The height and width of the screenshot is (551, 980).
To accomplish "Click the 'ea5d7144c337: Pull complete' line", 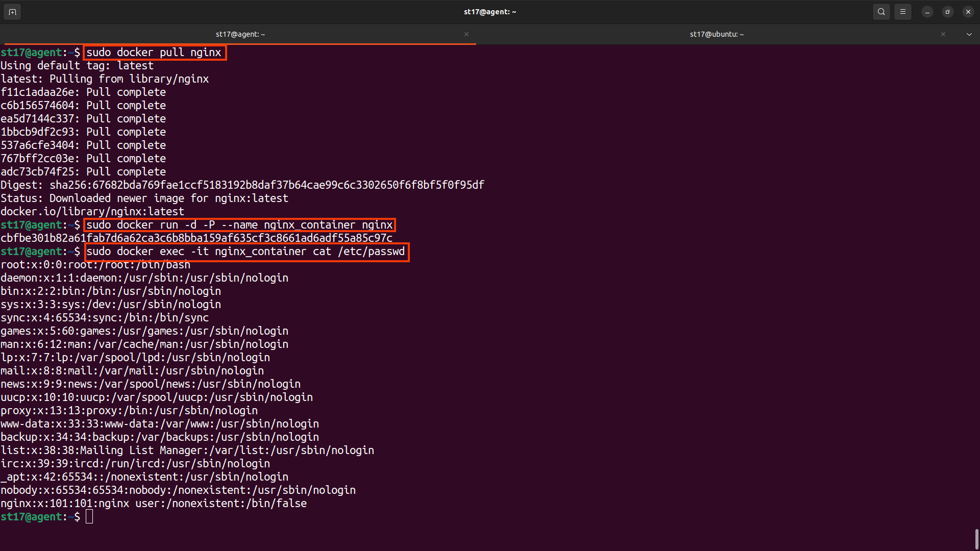I will 83,119.
